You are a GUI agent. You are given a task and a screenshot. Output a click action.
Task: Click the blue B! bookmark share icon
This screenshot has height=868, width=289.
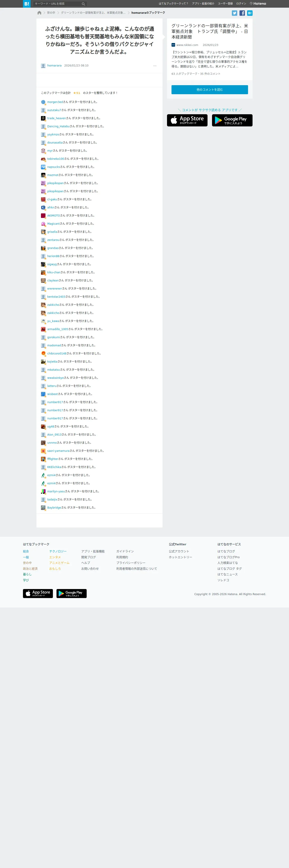click(250, 13)
